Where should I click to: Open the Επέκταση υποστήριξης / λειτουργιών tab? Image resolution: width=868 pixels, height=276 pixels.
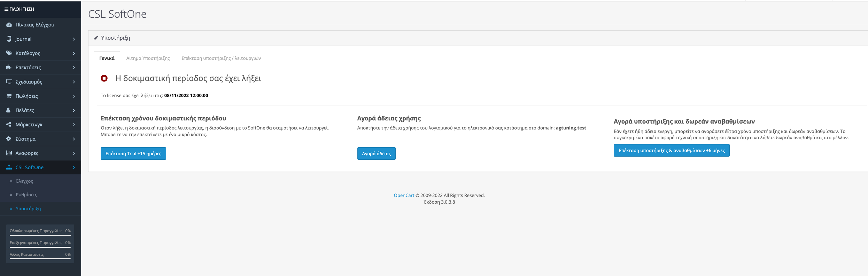[x=221, y=58]
